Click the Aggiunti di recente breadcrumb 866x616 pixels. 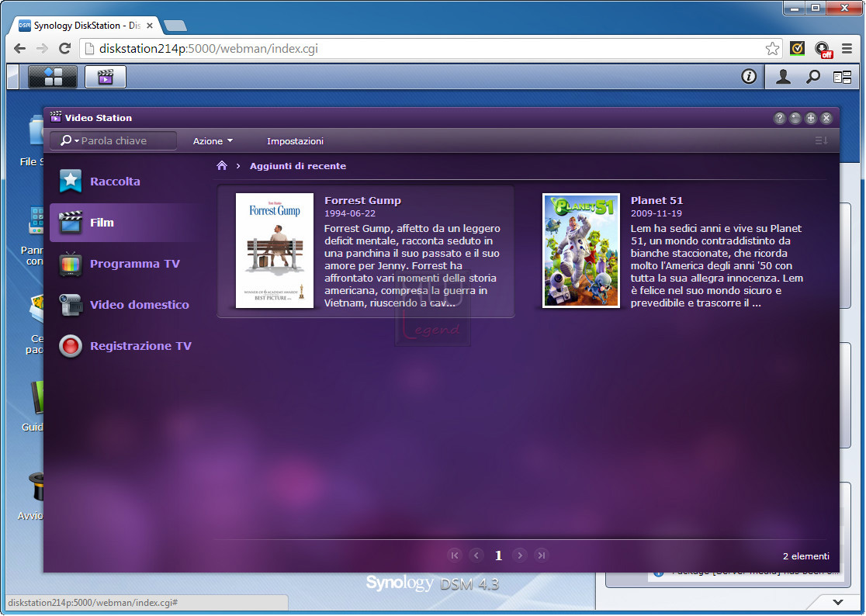coord(298,166)
